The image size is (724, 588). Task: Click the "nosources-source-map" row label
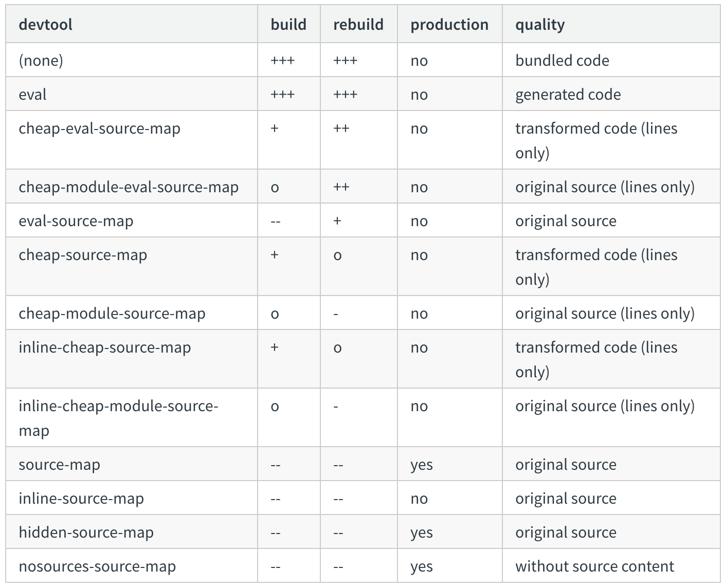point(97,566)
